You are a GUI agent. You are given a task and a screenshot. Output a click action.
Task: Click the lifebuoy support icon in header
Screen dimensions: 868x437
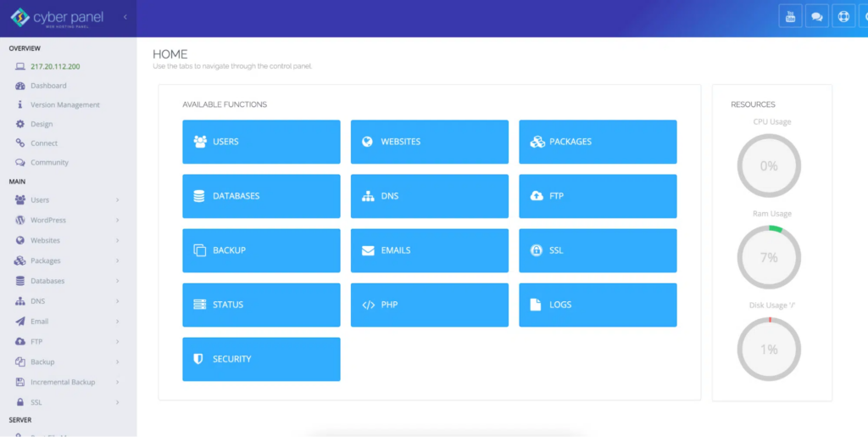(x=843, y=17)
